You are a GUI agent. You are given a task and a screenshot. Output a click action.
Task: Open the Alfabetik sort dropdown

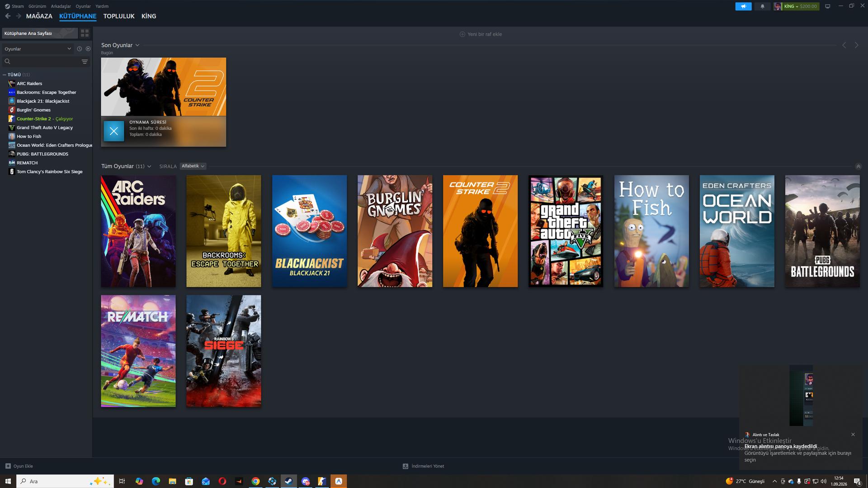[193, 166]
